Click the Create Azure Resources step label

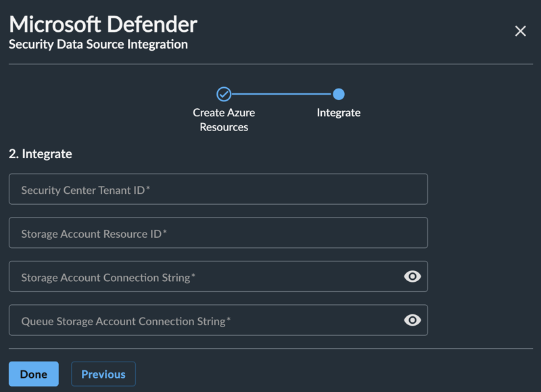click(x=224, y=120)
